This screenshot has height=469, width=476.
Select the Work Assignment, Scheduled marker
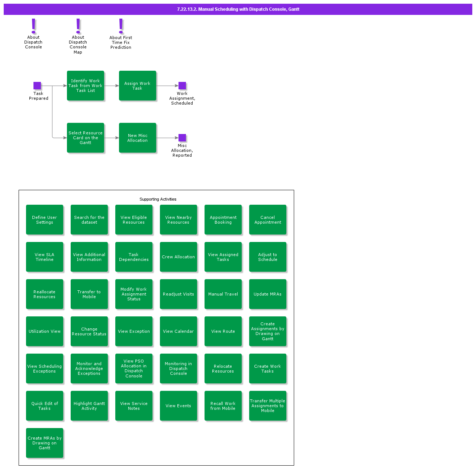pyautogui.click(x=182, y=85)
